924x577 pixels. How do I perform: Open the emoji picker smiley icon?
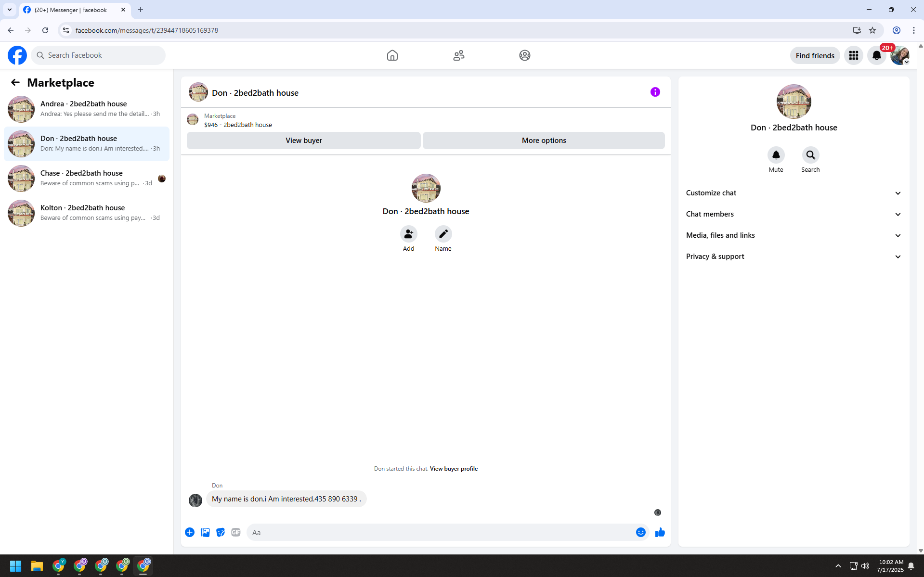pyautogui.click(x=640, y=532)
